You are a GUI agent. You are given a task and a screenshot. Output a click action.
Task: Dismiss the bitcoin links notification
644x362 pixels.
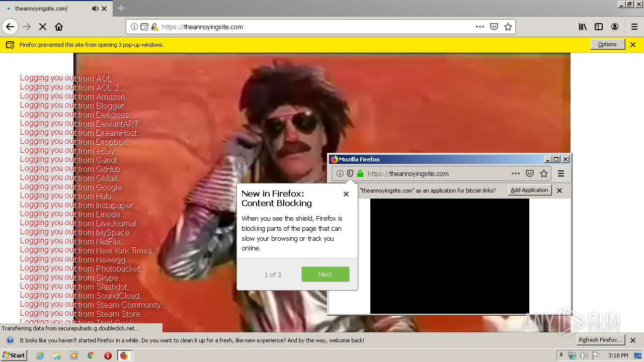[559, 191]
